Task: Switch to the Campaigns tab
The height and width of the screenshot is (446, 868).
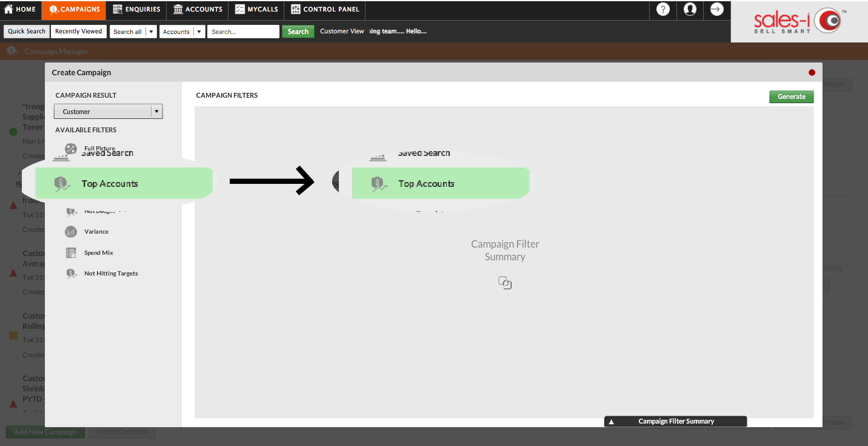Action: (x=75, y=10)
